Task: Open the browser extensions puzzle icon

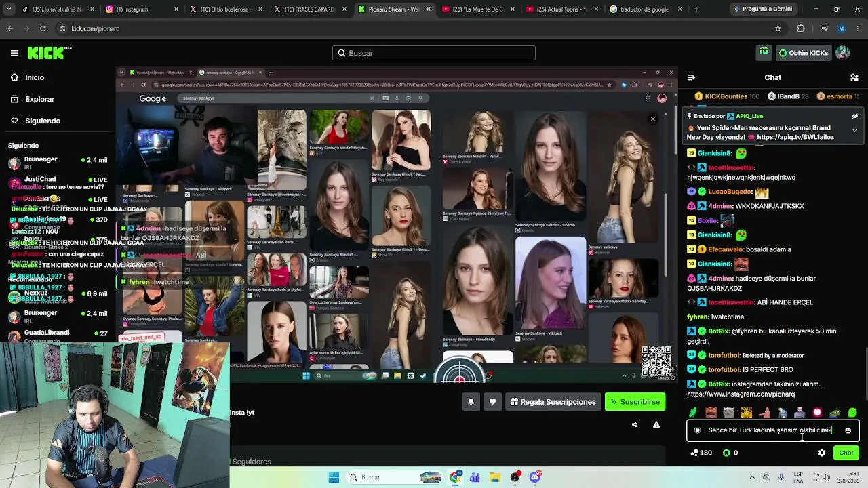Action: 801,28
